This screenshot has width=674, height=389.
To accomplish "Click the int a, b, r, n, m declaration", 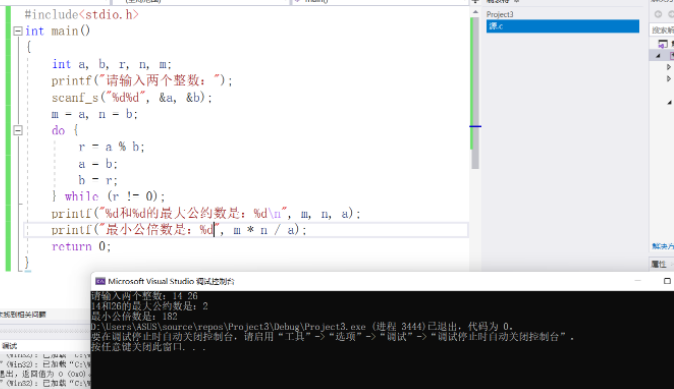I will click(111, 64).
